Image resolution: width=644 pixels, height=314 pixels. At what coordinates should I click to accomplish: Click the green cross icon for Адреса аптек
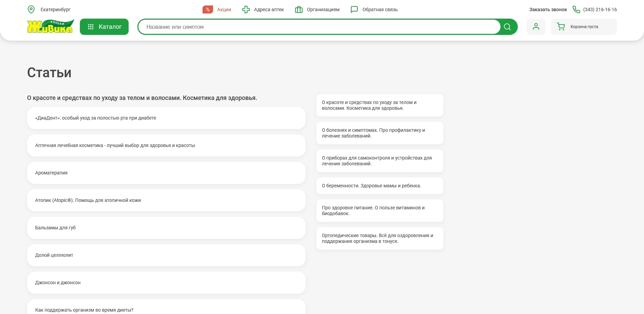coord(246,9)
